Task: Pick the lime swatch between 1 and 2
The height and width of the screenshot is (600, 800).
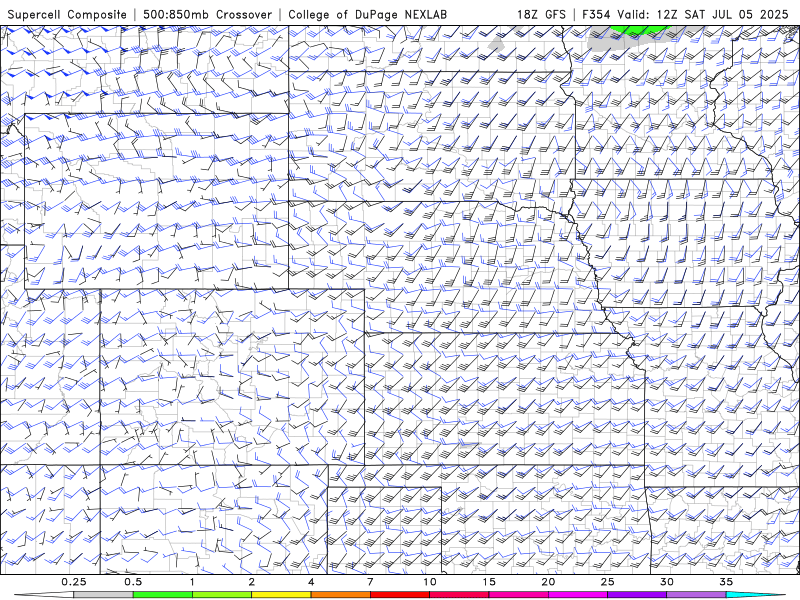Action: (x=222, y=595)
